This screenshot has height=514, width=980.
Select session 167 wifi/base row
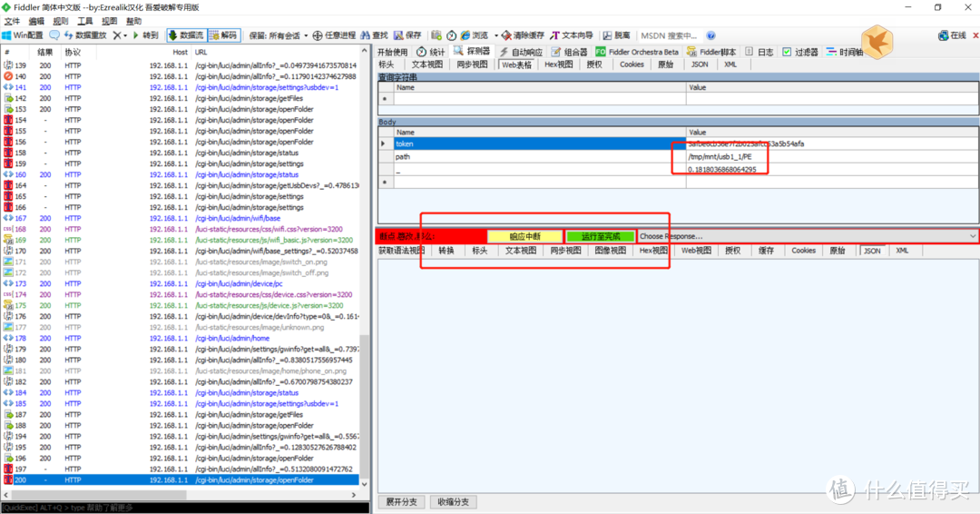point(181,218)
